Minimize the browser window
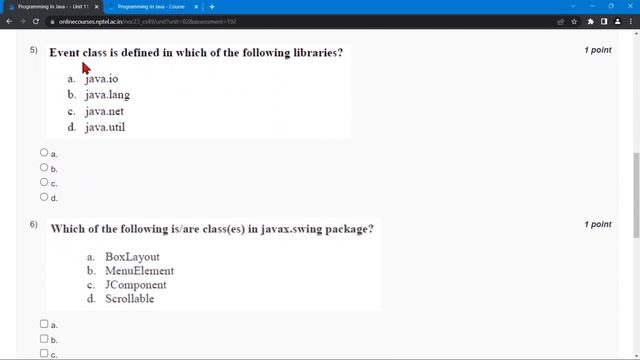 591,6
